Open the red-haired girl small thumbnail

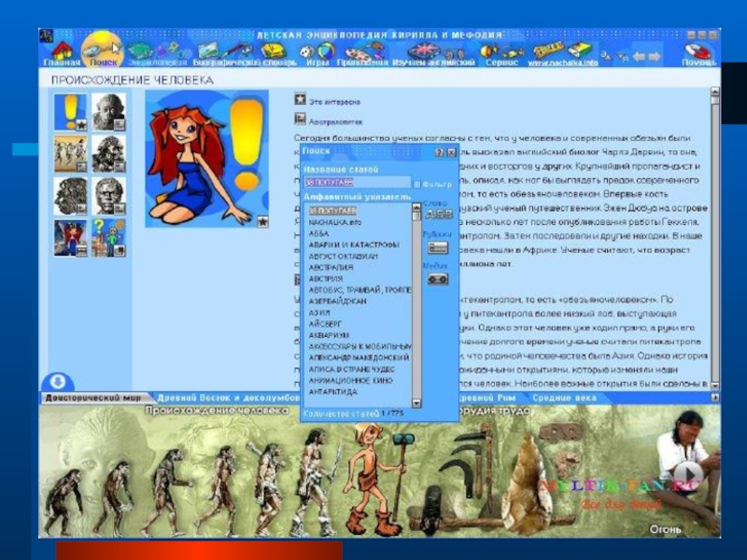[71, 238]
